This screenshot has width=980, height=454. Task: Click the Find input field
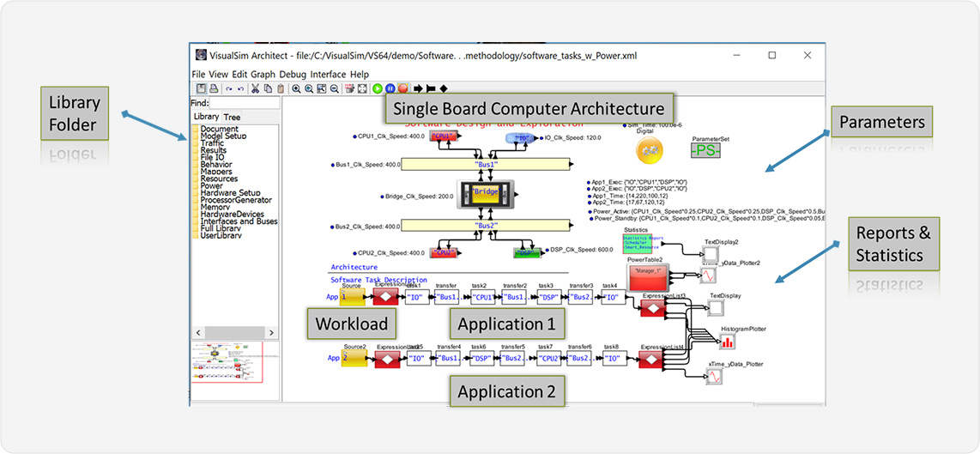point(244,103)
